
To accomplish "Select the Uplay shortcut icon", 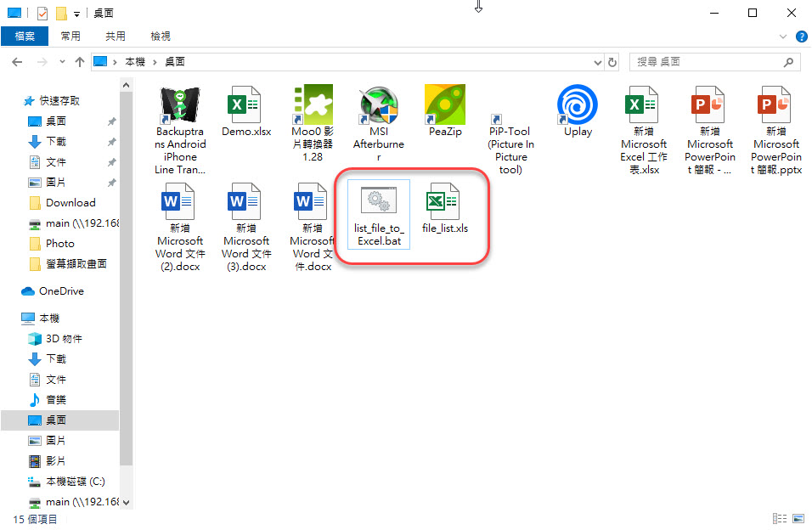I will tap(578, 104).
